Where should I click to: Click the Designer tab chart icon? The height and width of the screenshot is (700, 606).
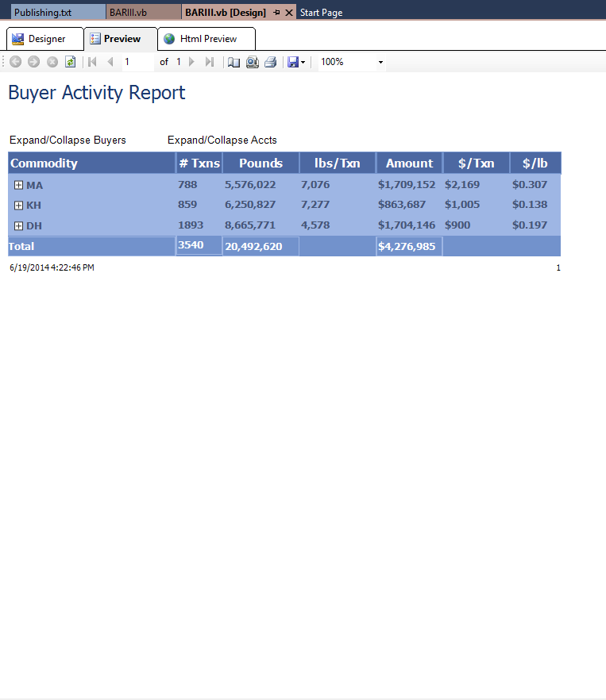click(x=18, y=39)
